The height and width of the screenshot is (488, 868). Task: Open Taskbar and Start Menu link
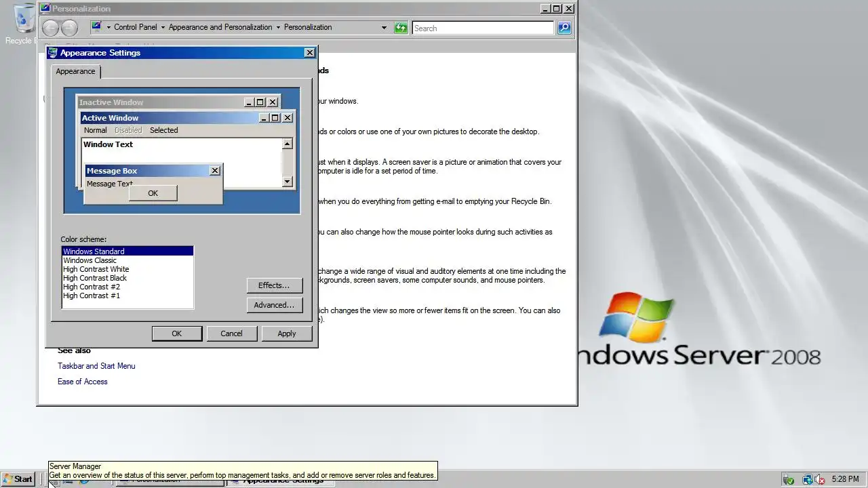pos(96,366)
